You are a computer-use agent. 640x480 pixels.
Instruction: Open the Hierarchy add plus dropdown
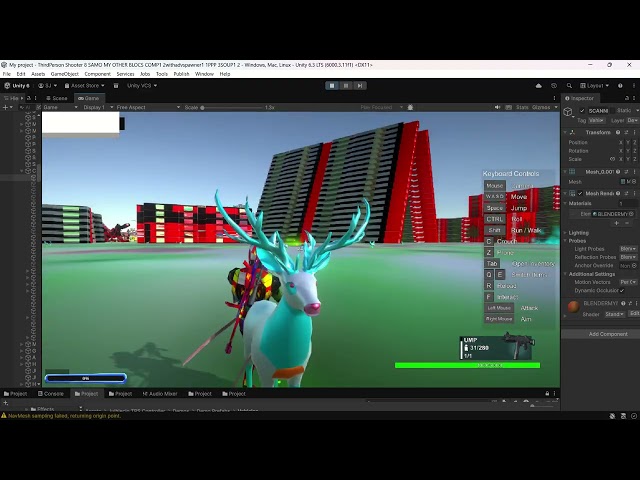tap(8, 107)
